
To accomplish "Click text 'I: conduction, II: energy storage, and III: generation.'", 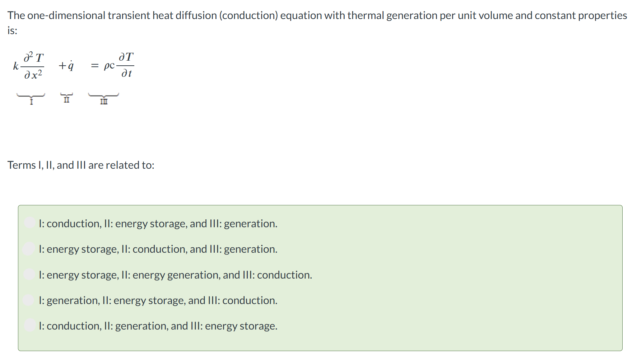I will click(158, 224).
